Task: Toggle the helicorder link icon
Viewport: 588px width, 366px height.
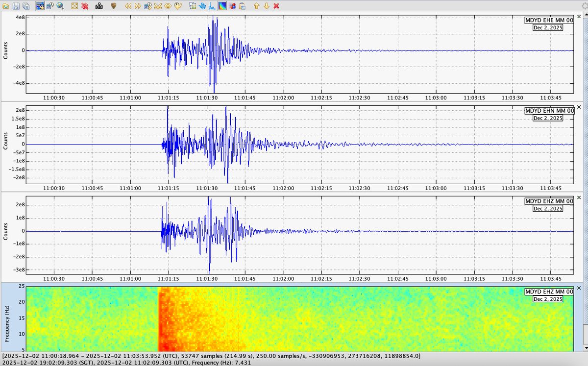Action: click(40, 6)
